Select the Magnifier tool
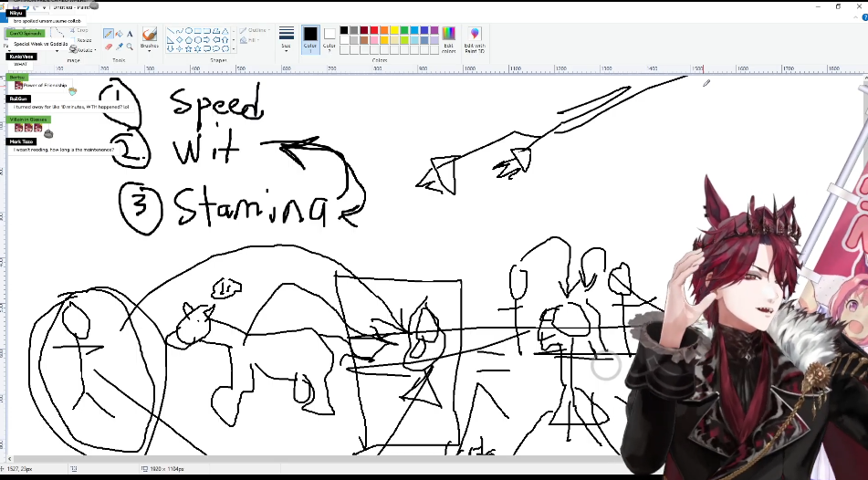 [130, 47]
